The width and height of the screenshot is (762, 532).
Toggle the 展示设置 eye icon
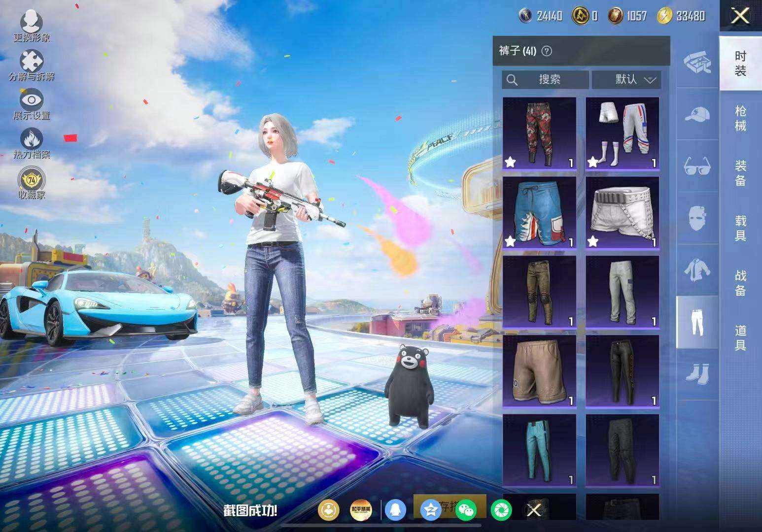(32, 104)
